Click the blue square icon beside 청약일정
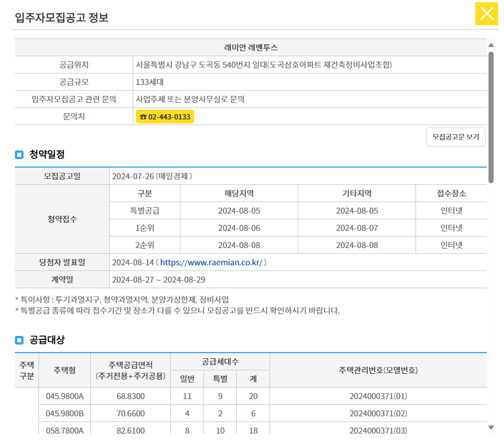Viewport: 504px width, 441px height. pos(20,155)
